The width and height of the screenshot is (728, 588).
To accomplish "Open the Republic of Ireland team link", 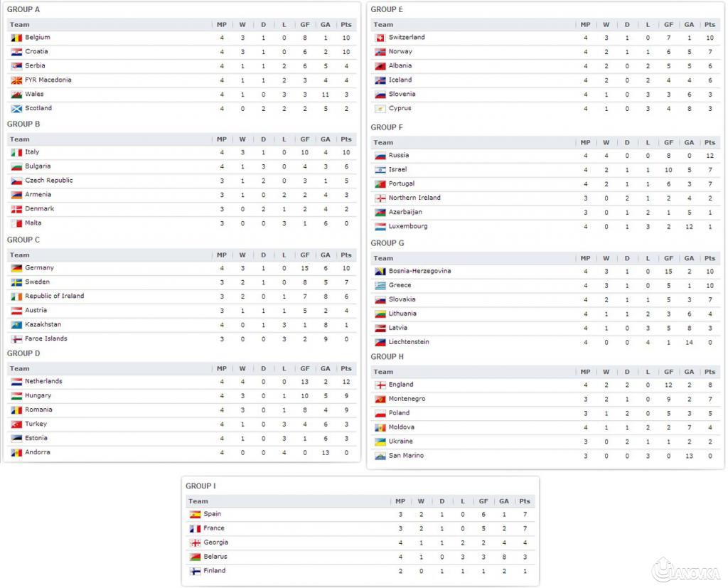I will pyautogui.click(x=54, y=296).
